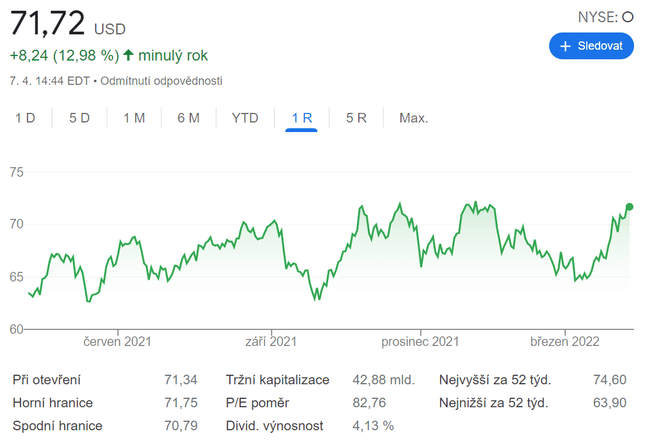
Task: Select the 1 D time range tab
Action: [x=25, y=118]
